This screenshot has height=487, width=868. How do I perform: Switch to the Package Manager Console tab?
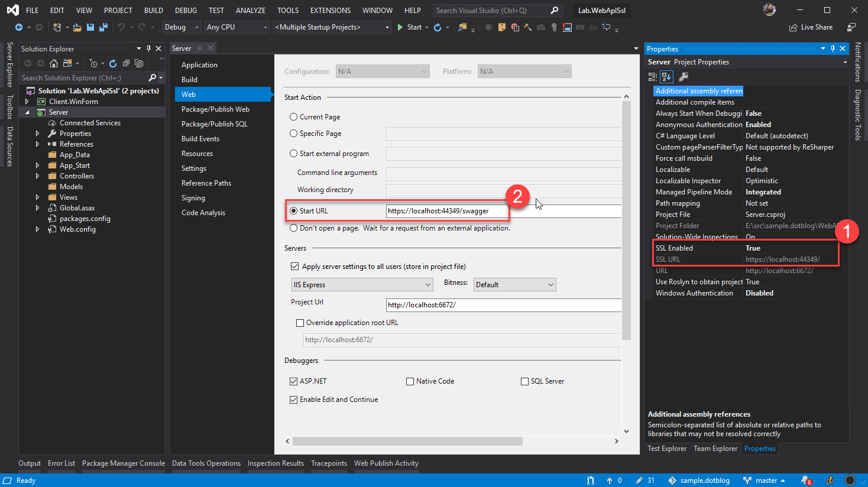[123, 463]
